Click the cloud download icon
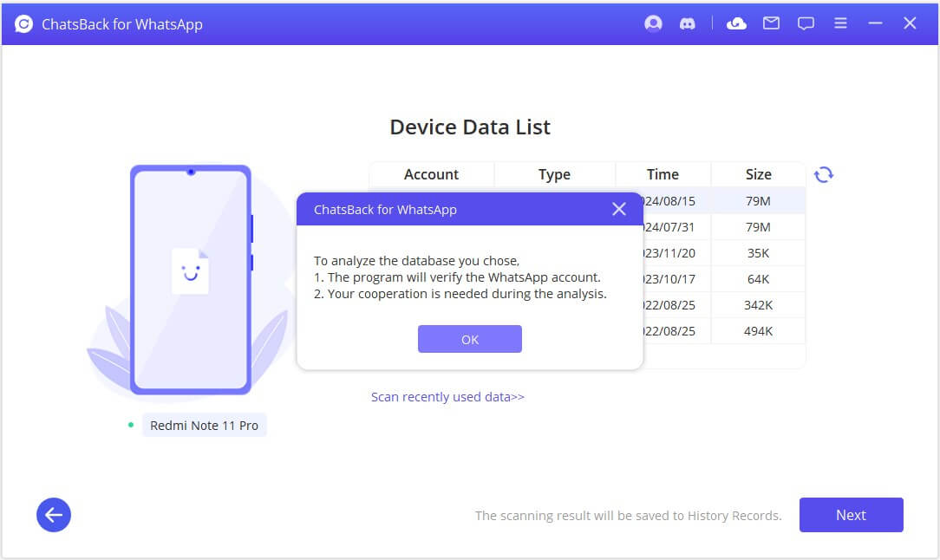 click(x=736, y=23)
